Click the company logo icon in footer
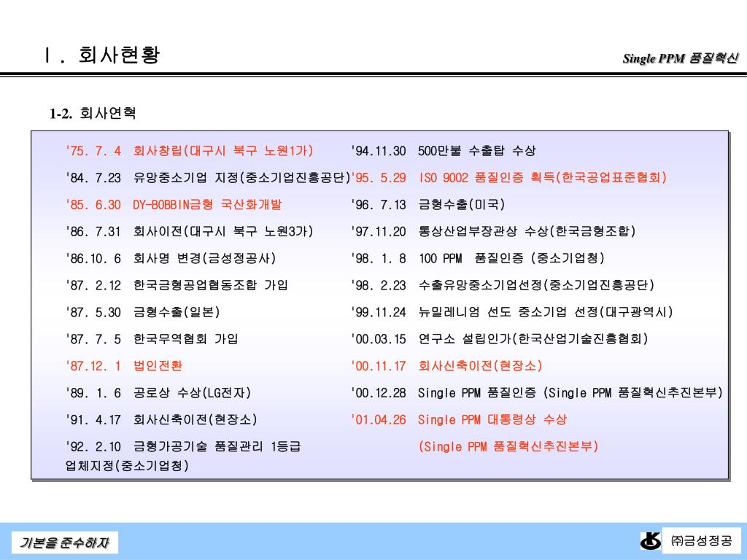 [x=650, y=541]
